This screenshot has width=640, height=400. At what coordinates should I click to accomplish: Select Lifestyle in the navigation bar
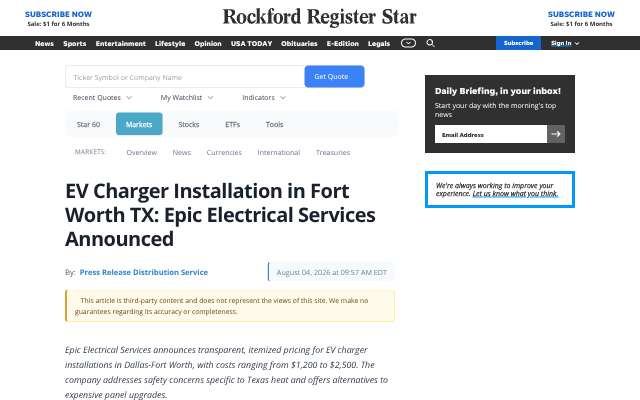(x=170, y=43)
